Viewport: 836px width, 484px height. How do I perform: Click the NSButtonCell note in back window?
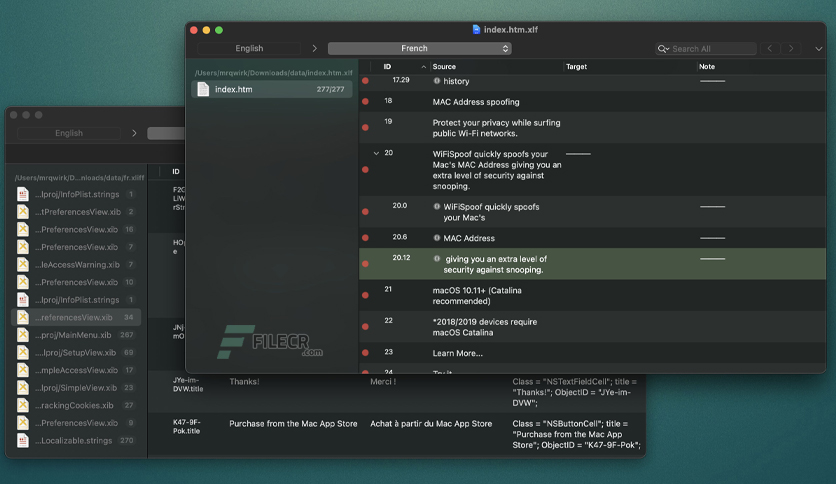tap(576, 434)
